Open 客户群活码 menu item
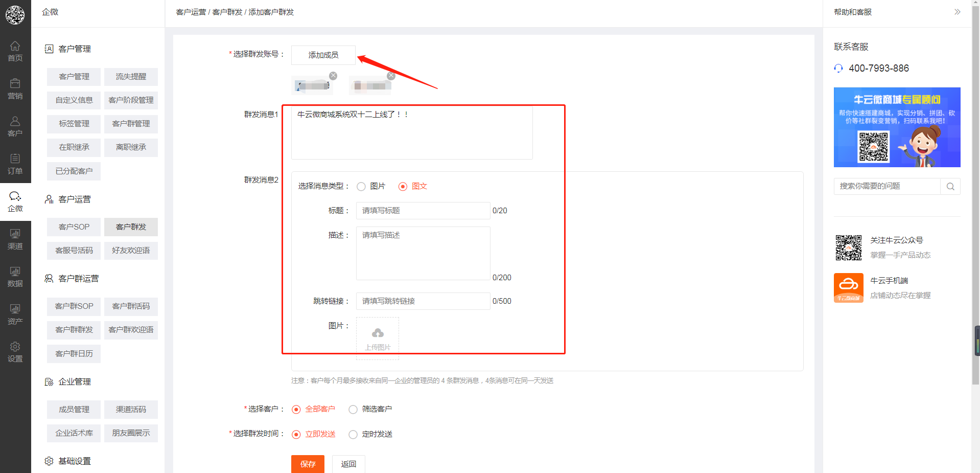Image resolution: width=980 pixels, height=473 pixels. [131, 306]
